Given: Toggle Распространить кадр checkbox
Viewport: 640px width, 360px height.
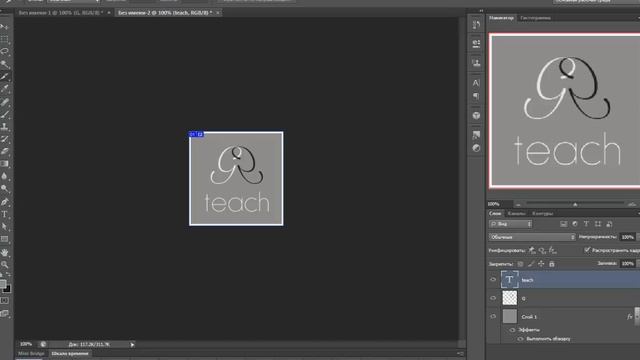Looking at the screenshot, I should click(x=587, y=250).
